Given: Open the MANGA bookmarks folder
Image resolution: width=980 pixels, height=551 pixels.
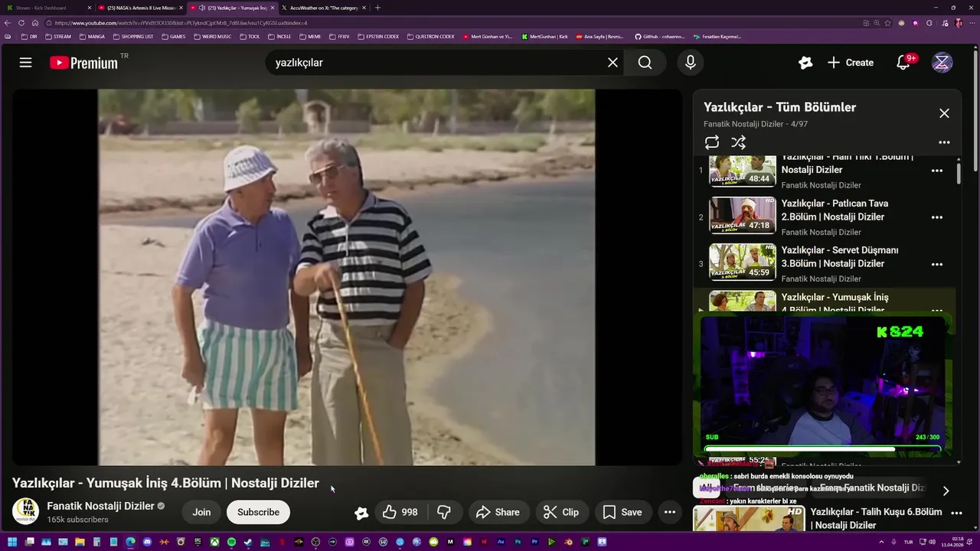Looking at the screenshot, I should [92, 36].
